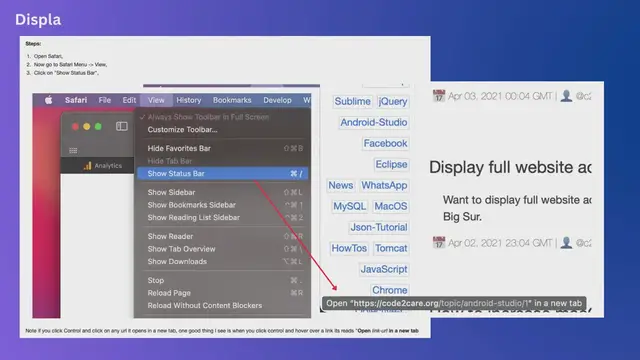Select Hide Favorites Bar
This screenshot has height=360, width=640.
coord(222,149)
